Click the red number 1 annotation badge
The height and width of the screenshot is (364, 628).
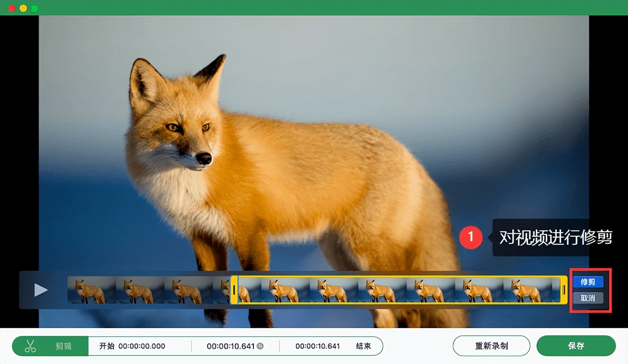click(470, 237)
